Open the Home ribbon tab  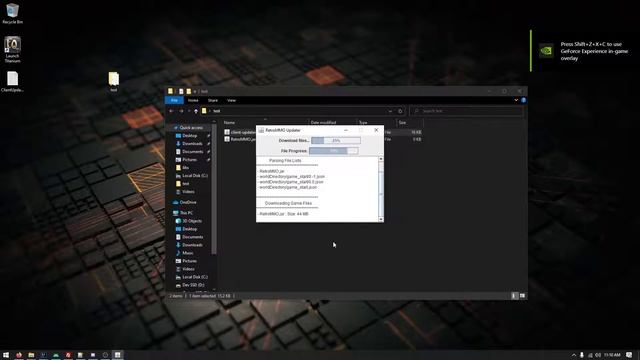(193, 100)
